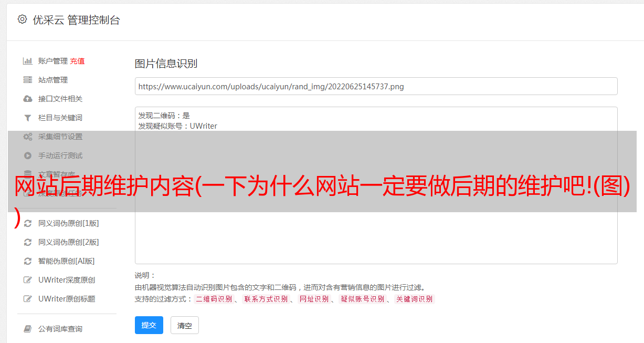Screen dimensions: 644x343
Task: Click the book icon beside 公有词库查询
Action: 28,329
